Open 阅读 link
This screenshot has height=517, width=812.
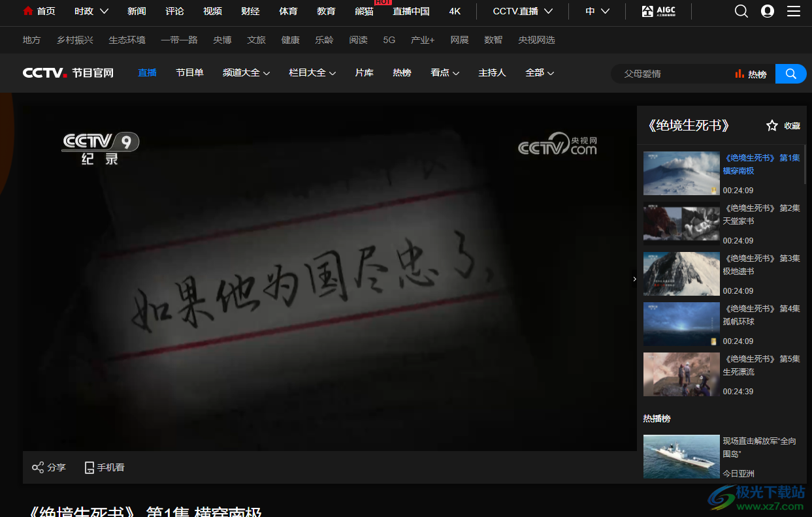click(x=358, y=40)
